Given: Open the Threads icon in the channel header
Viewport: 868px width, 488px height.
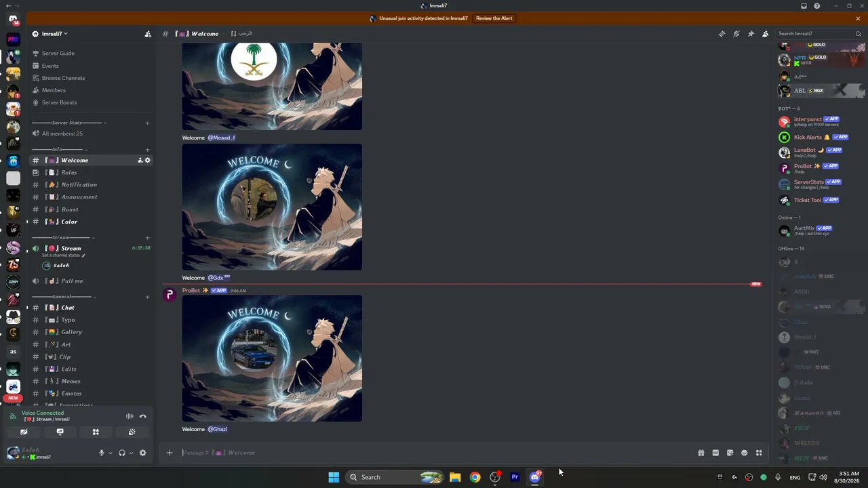Looking at the screenshot, I should click(722, 34).
